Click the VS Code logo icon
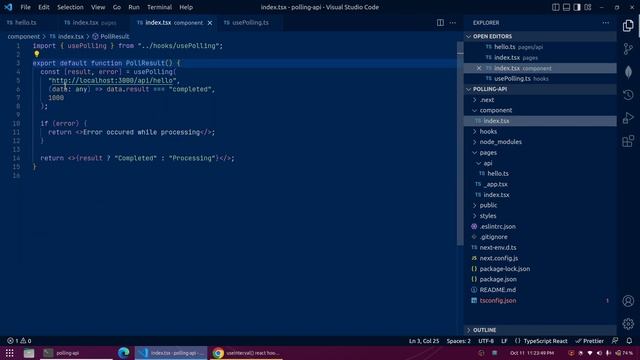The image size is (640, 360). pos(8,7)
